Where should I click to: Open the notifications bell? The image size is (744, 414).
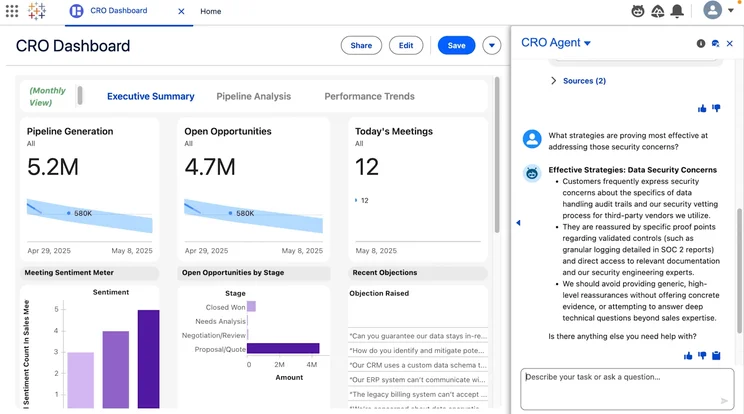pos(677,11)
